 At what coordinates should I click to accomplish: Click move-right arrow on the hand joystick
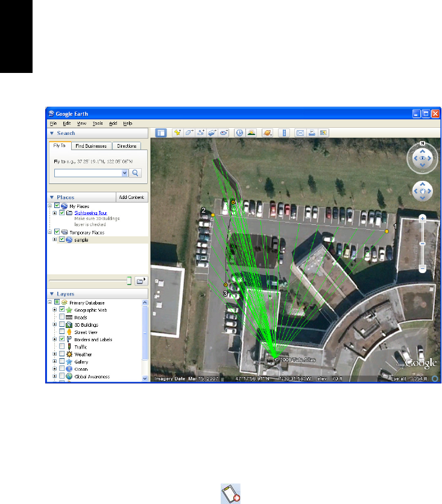click(x=429, y=191)
